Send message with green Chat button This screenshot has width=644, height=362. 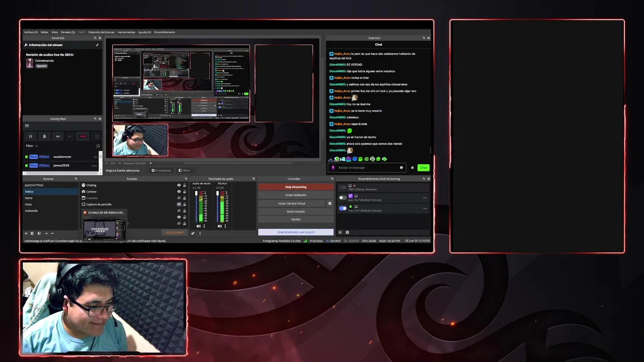point(424,167)
